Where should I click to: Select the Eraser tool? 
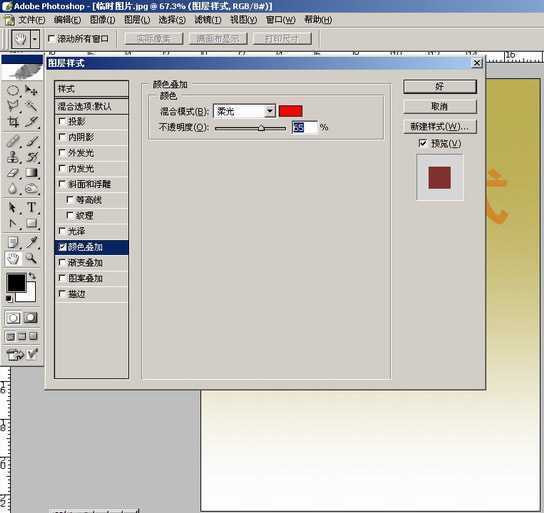click(x=13, y=173)
